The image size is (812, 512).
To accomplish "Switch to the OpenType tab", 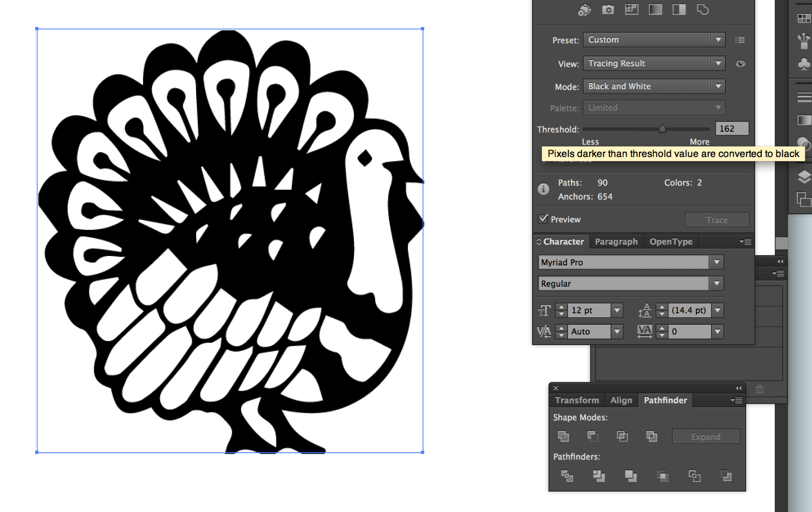I will [671, 242].
